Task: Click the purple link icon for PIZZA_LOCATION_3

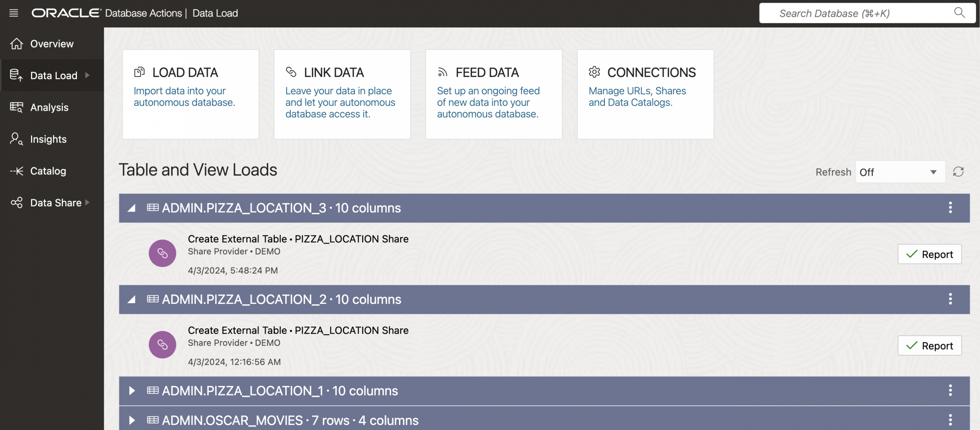Action: pos(162,253)
